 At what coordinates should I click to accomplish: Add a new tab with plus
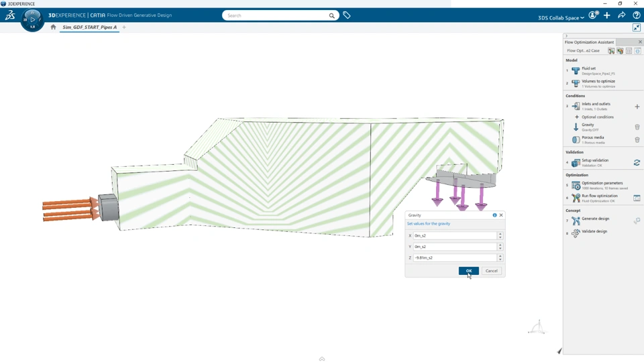coord(124,27)
